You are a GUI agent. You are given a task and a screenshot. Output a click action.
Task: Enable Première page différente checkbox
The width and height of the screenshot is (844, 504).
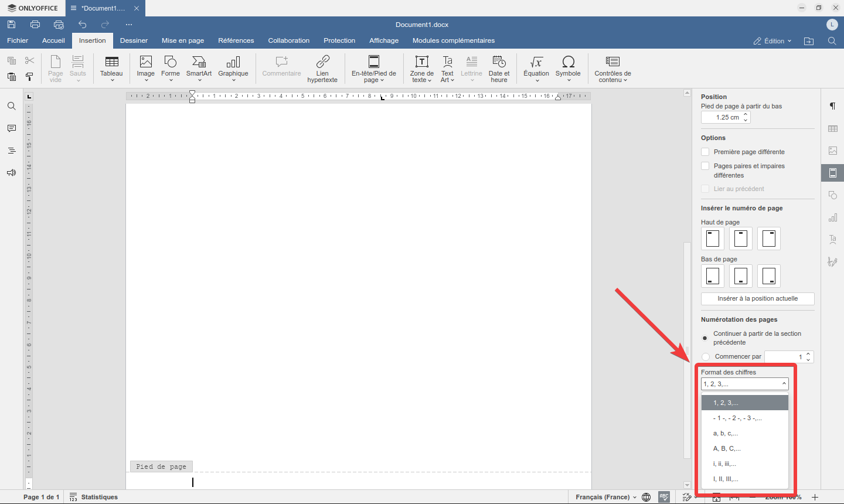tap(705, 152)
